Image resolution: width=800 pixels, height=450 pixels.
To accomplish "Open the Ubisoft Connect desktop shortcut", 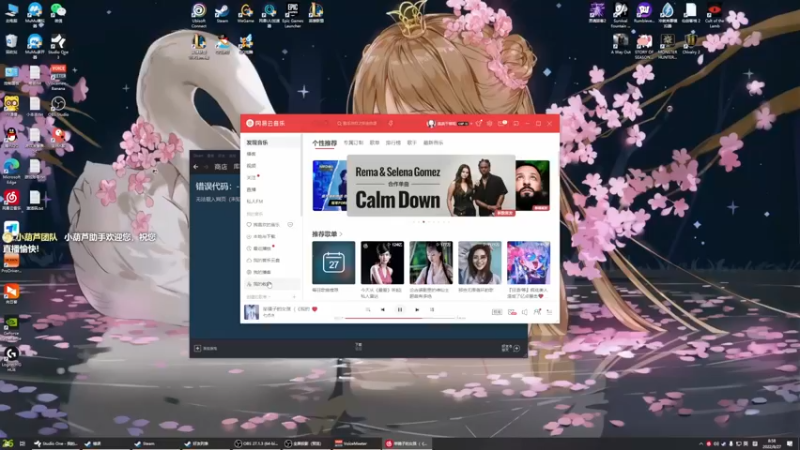I will coord(198,15).
